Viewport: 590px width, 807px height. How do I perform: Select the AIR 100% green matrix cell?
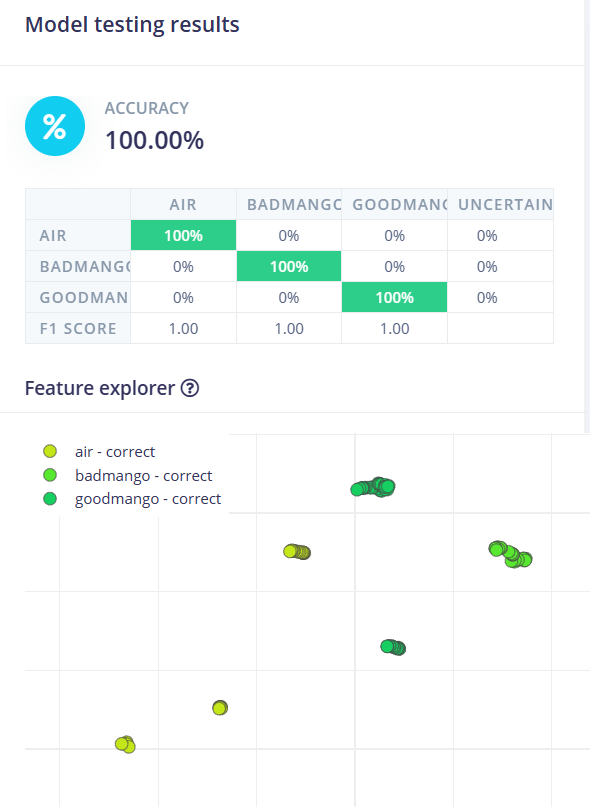[x=183, y=235]
